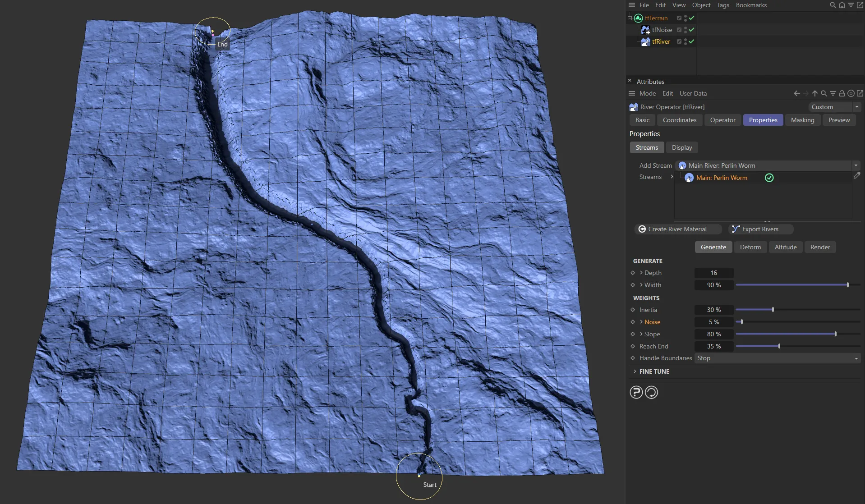Click the Export Rivers button
865x504 pixels.
pos(759,229)
